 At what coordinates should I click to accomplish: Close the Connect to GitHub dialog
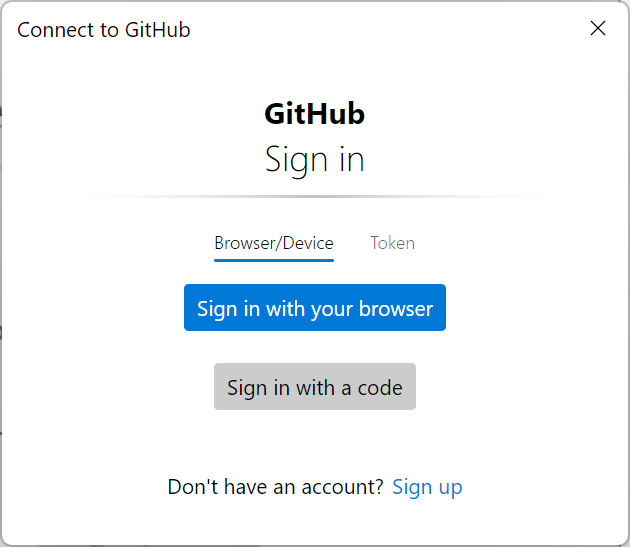[x=598, y=28]
